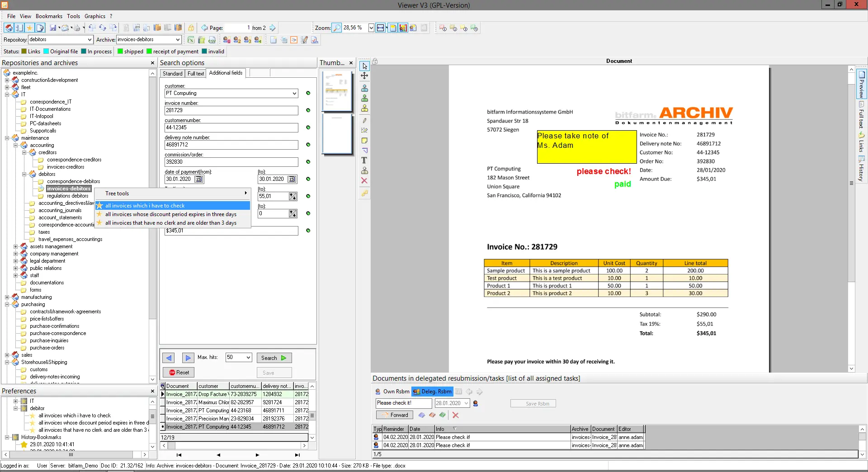Click the Search button

(x=274, y=358)
